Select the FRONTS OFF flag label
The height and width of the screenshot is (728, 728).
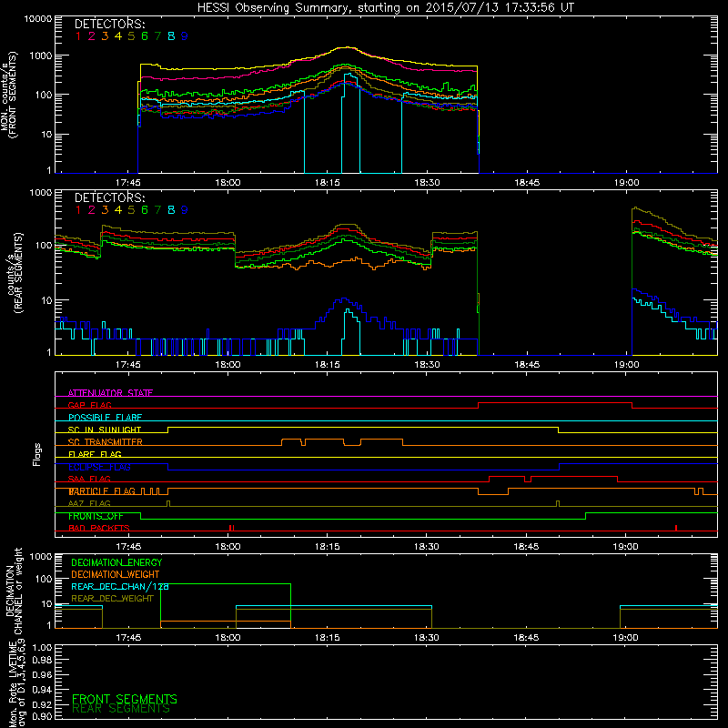(x=96, y=516)
